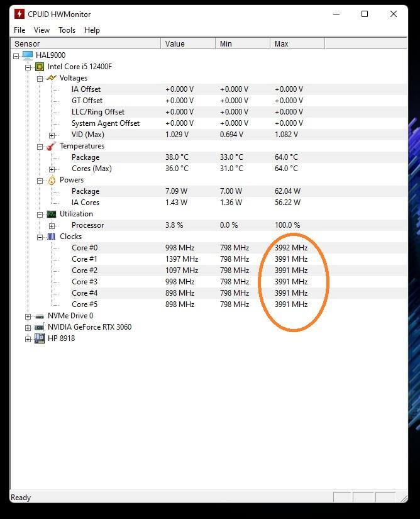Expand the VID (Max) entry
This screenshot has width=420, height=519.
coord(52,135)
